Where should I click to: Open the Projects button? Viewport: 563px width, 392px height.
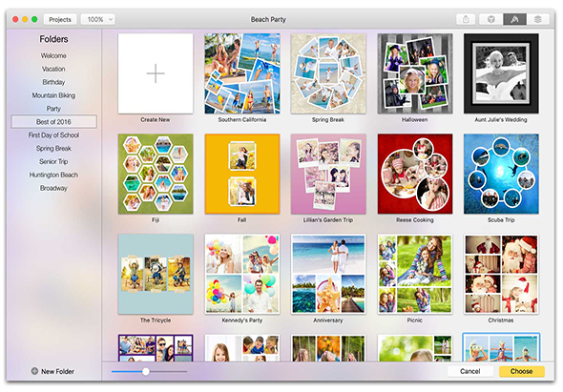click(x=60, y=19)
